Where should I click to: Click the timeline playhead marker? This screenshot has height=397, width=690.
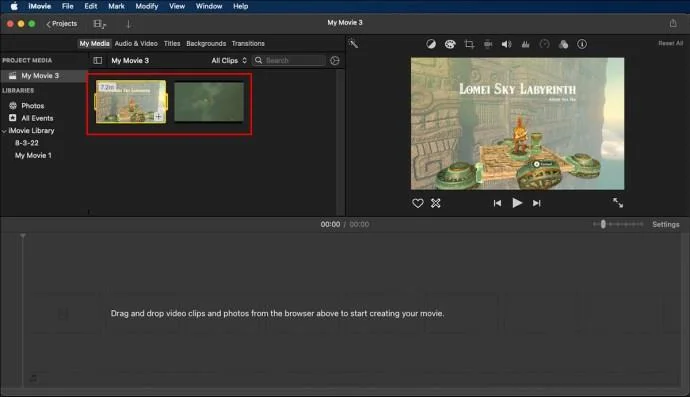click(x=23, y=236)
